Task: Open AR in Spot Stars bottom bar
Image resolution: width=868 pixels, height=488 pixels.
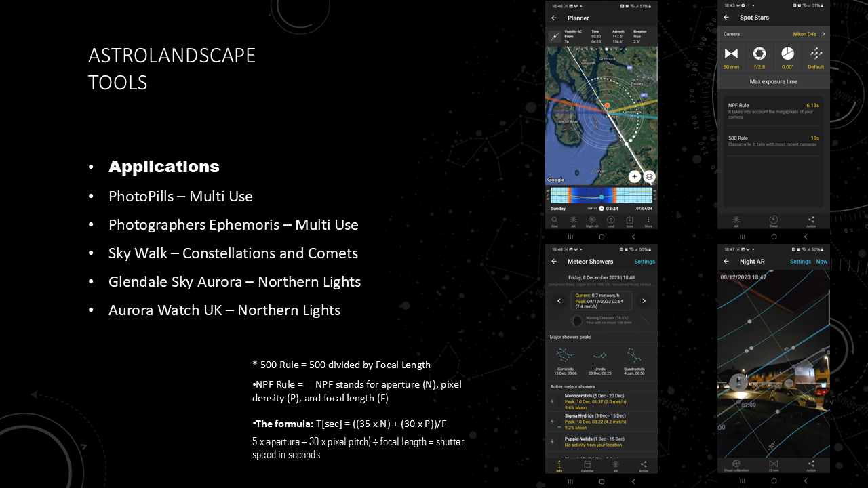Action: (736, 221)
